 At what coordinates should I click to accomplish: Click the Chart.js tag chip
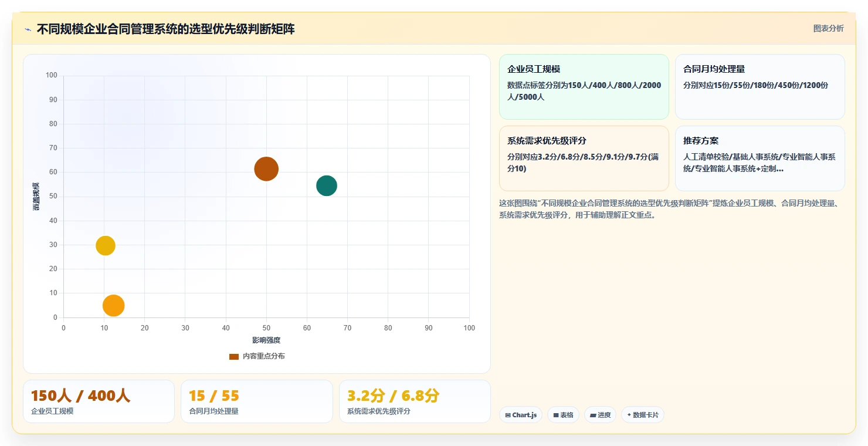521,415
